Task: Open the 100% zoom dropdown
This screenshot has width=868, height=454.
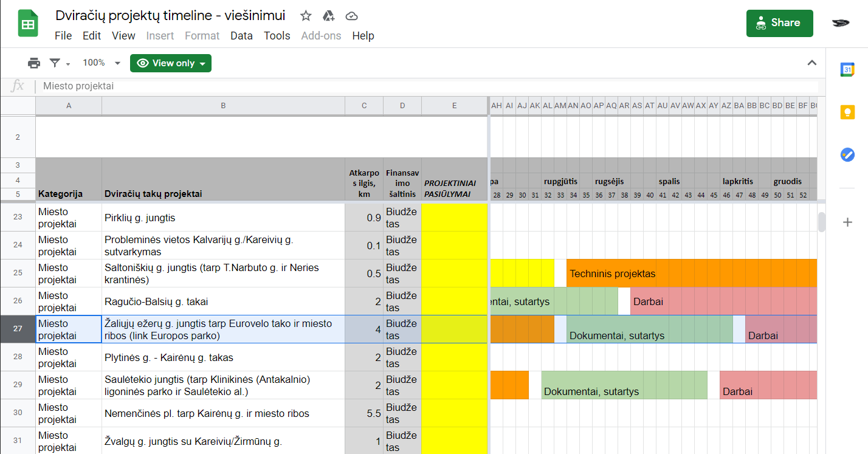Action: point(102,63)
